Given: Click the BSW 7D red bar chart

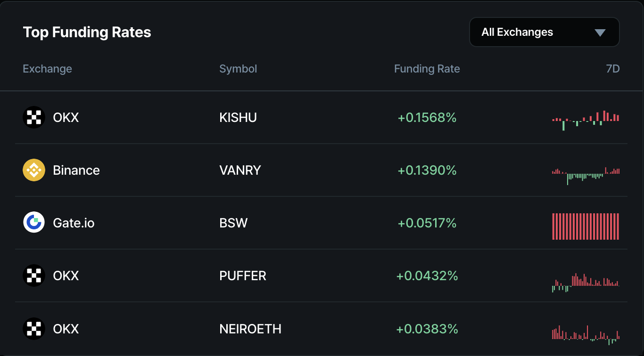Looking at the screenshot, I should coord(586,226).
